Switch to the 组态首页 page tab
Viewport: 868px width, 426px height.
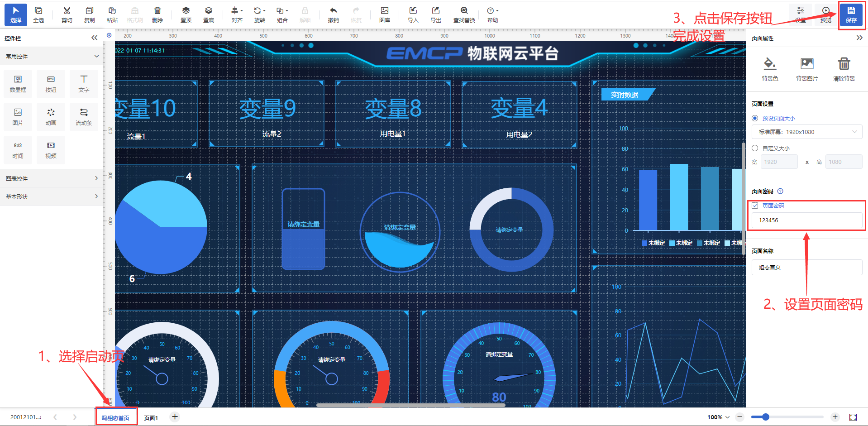[116, 418]
